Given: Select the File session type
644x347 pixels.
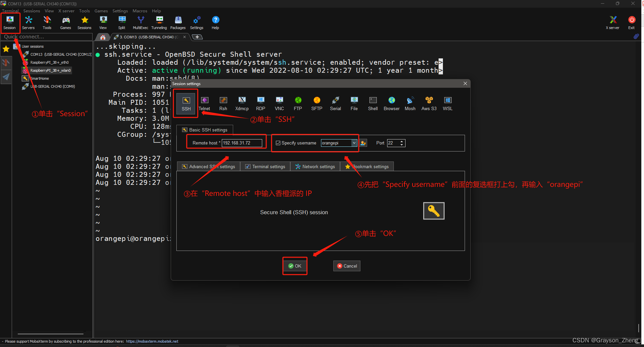Looking at the screenshot, I should (354, 103).
